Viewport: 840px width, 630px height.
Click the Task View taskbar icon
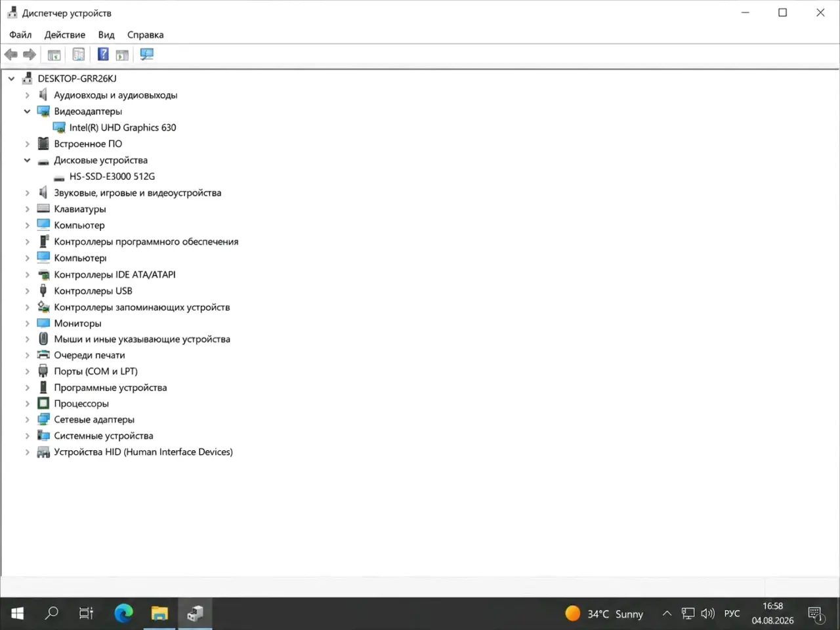[87, 614]
